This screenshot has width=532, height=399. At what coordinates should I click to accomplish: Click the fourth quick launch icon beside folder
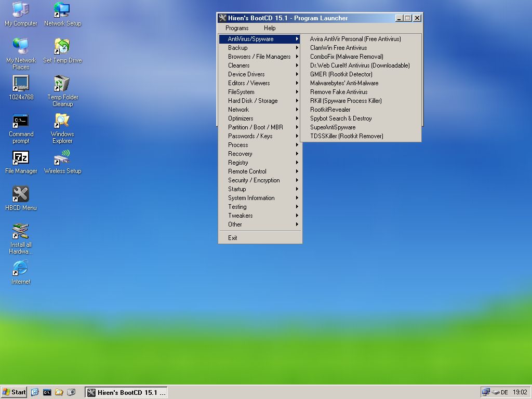[x=71, y=392]
